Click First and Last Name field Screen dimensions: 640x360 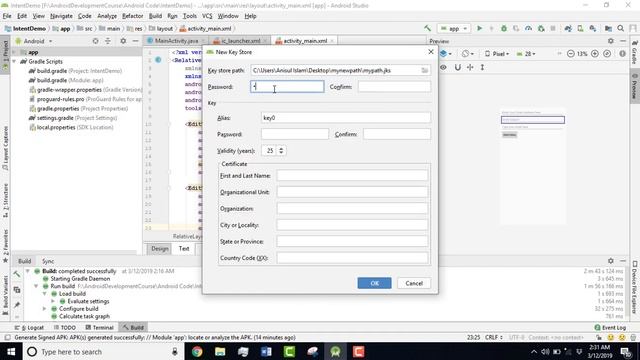pos(353,176)
